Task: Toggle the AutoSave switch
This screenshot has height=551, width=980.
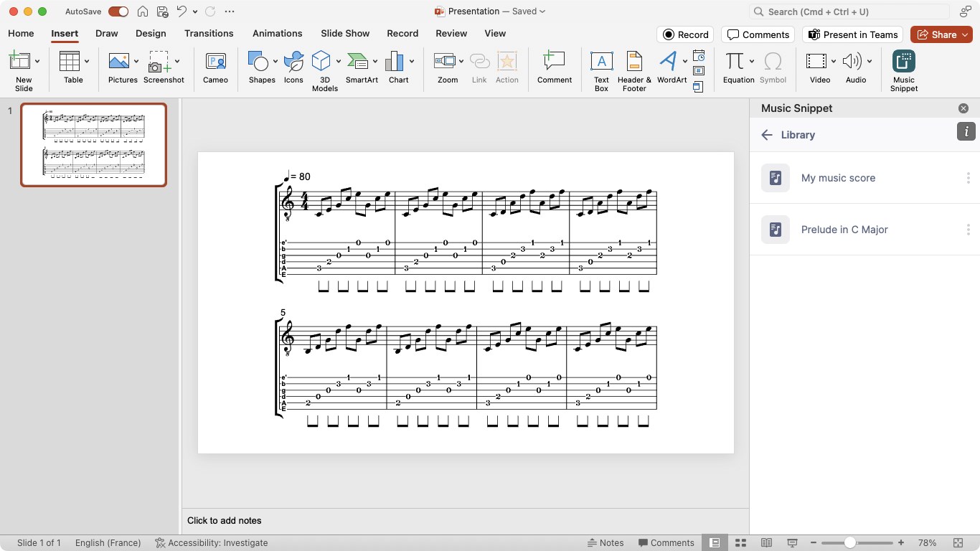Action: tap(118, 11)
